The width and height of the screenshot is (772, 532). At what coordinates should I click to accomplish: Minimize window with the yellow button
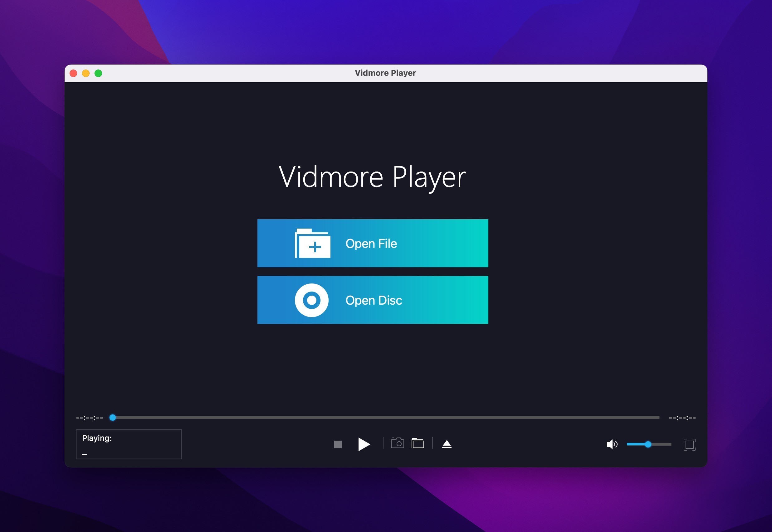pos(86,73)
